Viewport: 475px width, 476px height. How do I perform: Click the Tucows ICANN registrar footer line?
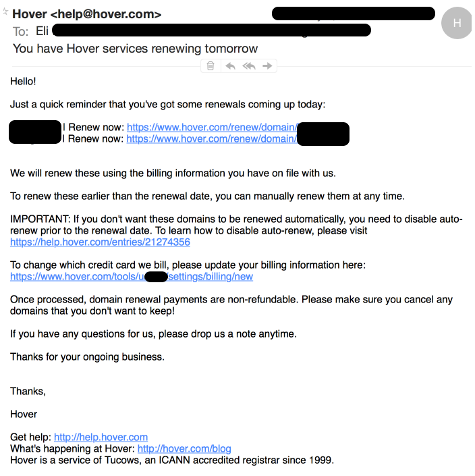(x=172, y=460)
